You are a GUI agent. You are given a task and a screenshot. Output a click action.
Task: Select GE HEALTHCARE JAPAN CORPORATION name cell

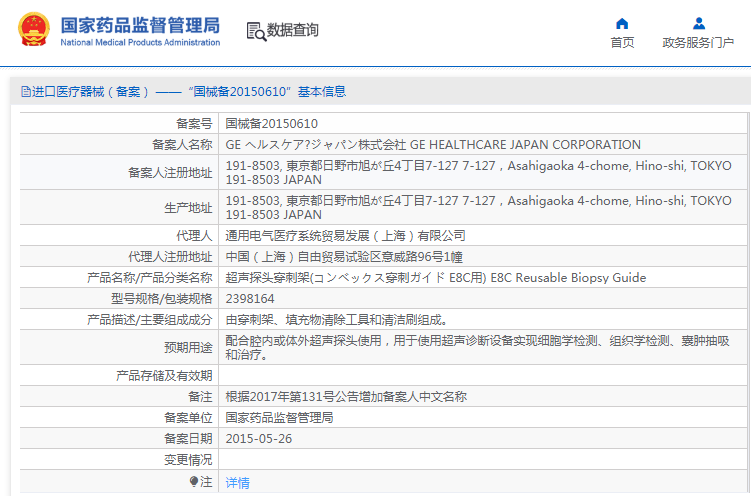tap(433, 145)
